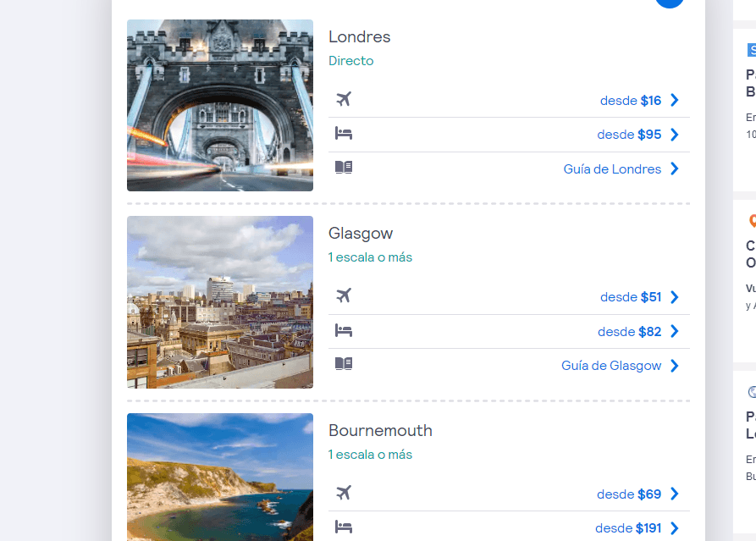Open the Guía de Glasgow link
Image resolution: width=756 pixels, height=541 pixels.
[x=610, y=365]
